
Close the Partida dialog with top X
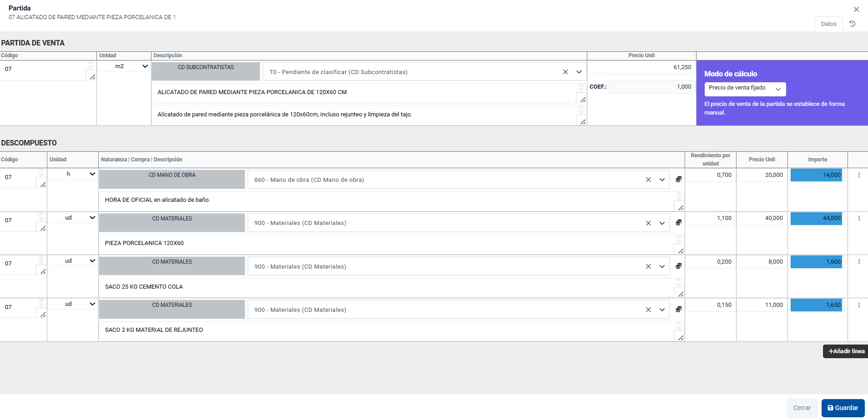click(x=856, y=10)
